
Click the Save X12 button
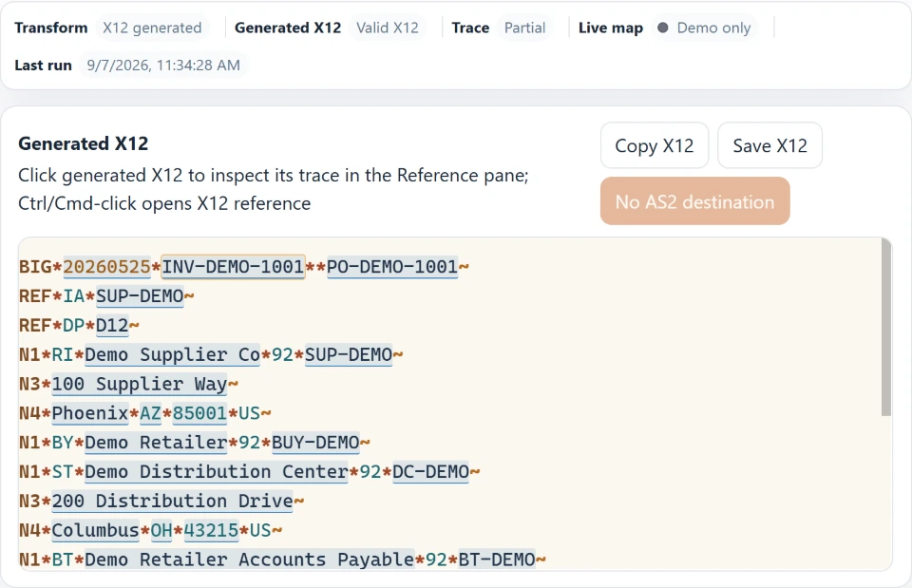point(769,145)
